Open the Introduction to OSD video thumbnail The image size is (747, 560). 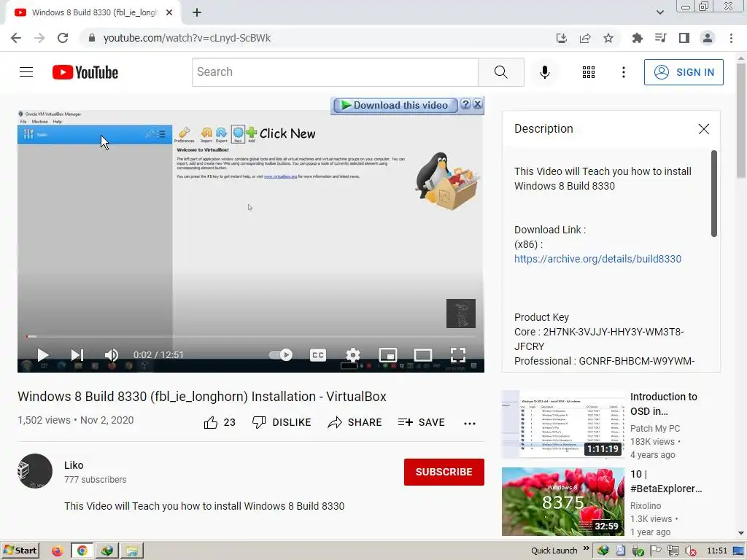tap(562, 424)
